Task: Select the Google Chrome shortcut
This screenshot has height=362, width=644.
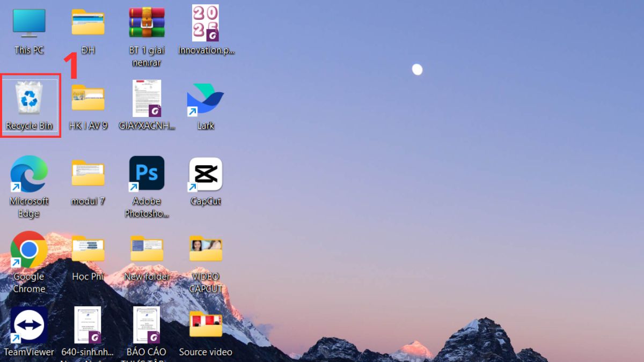Action: pos(29,249)
